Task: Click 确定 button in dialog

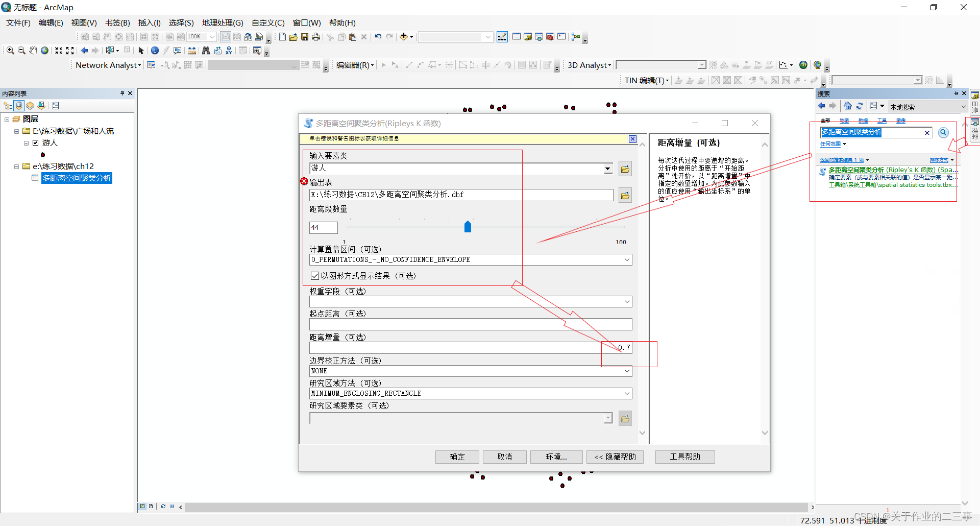Action: pyautogui.click(x=457, y=457)
